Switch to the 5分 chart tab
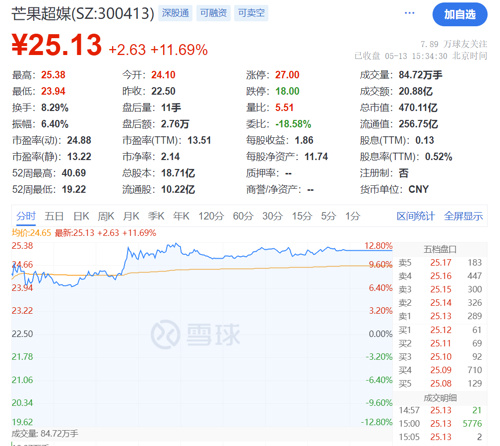 tap(328, 216)
